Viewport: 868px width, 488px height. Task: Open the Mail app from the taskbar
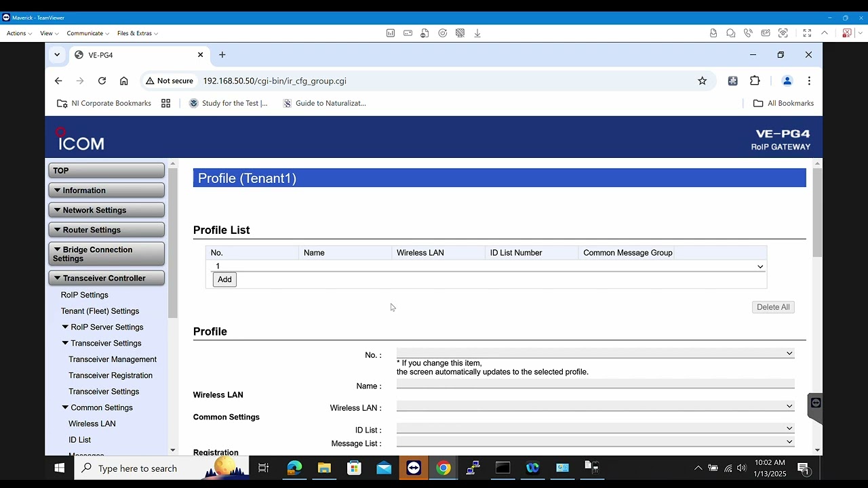384,468
